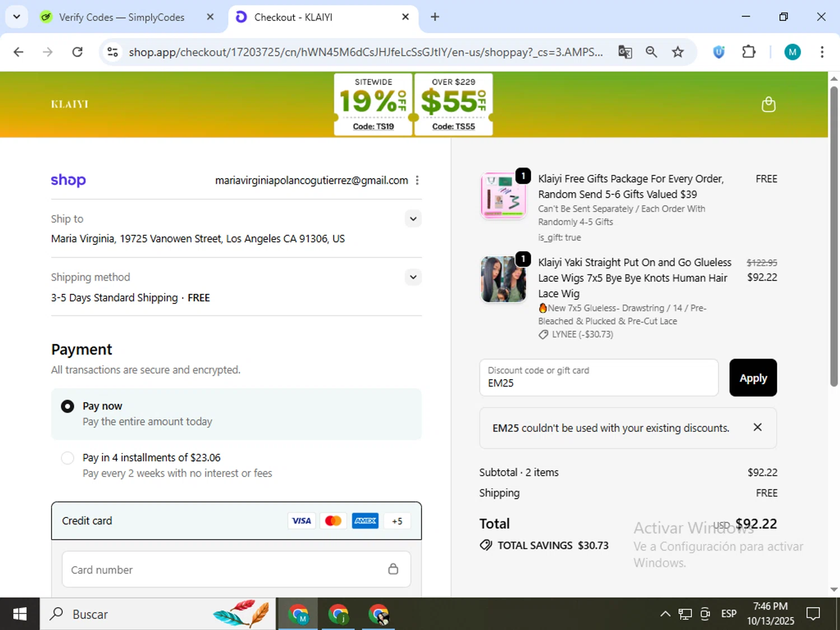Open the first Chrome taskbar icon
The height and width of the screenshot is (630, 840).
(298, 614)
